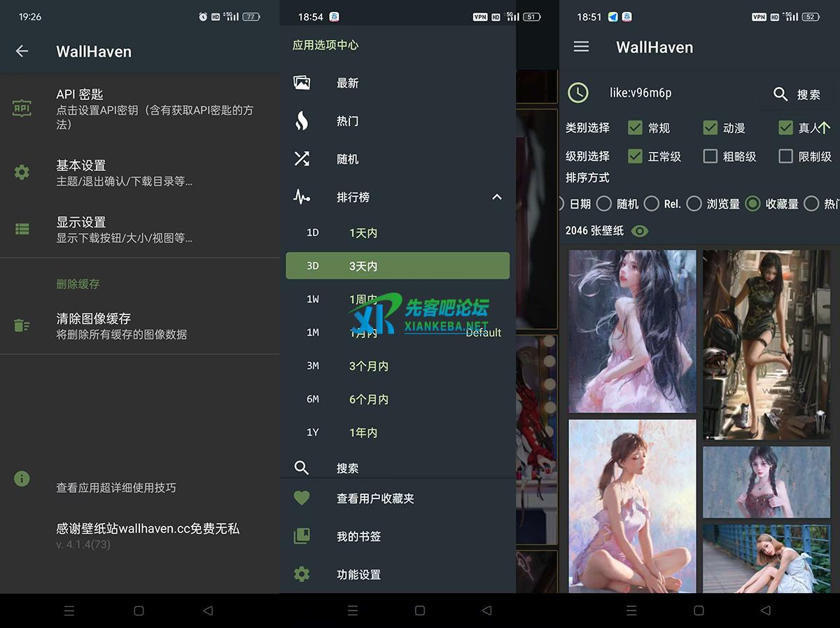Image resolution: width=840 pixels, height=628 pixels.
Task: Click the heart icon for 查看用户收藏夹
Action: pyautogui.click(x=302, y=498)
